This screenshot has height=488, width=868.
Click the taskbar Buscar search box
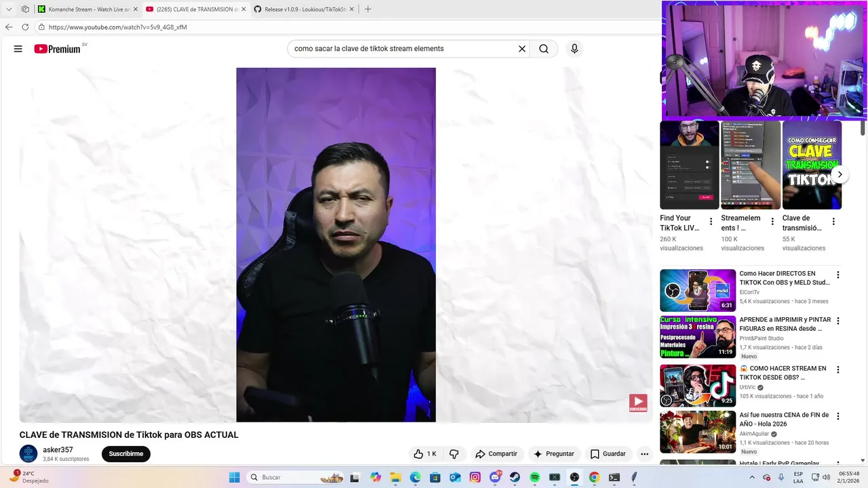pos(295,477)
